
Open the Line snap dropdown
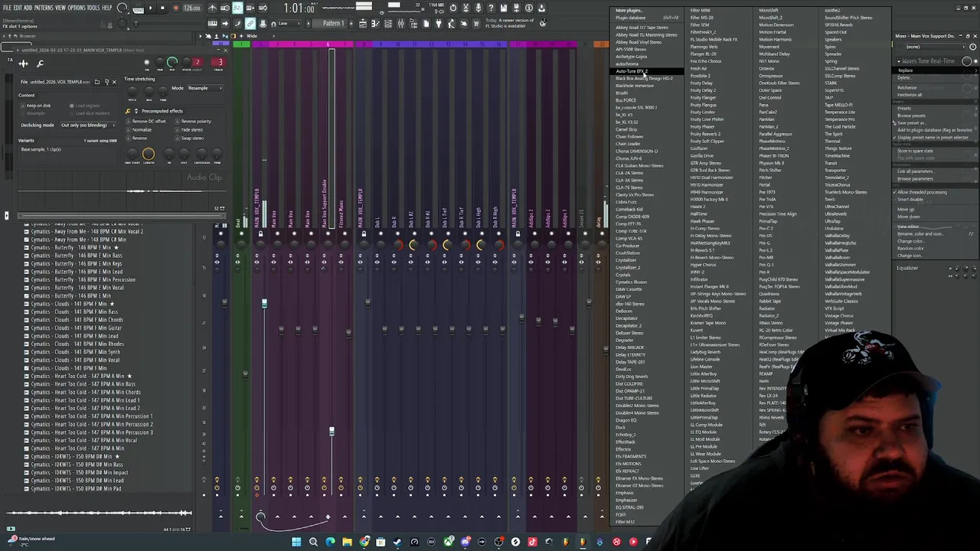tap(288, 24)
